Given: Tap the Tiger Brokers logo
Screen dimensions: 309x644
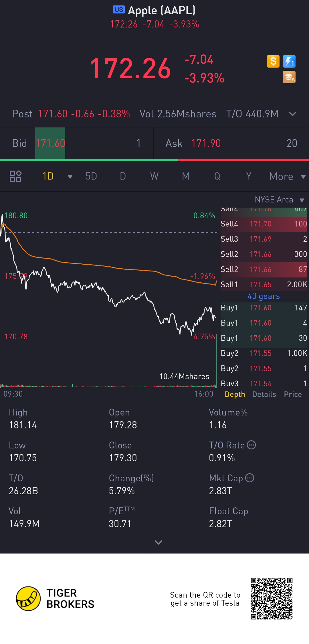Looking at the screenshot, I should 55,598.
